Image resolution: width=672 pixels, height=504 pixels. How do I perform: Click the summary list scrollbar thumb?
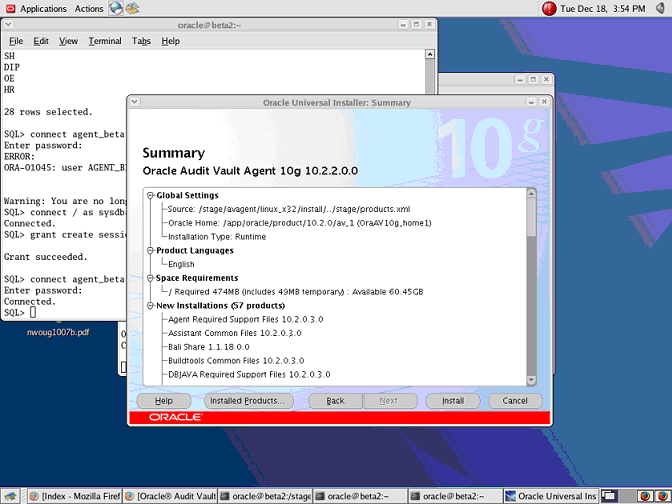531,217
